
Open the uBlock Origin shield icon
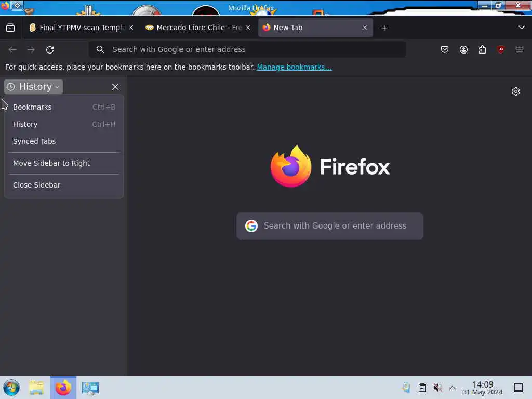[500, 49]
